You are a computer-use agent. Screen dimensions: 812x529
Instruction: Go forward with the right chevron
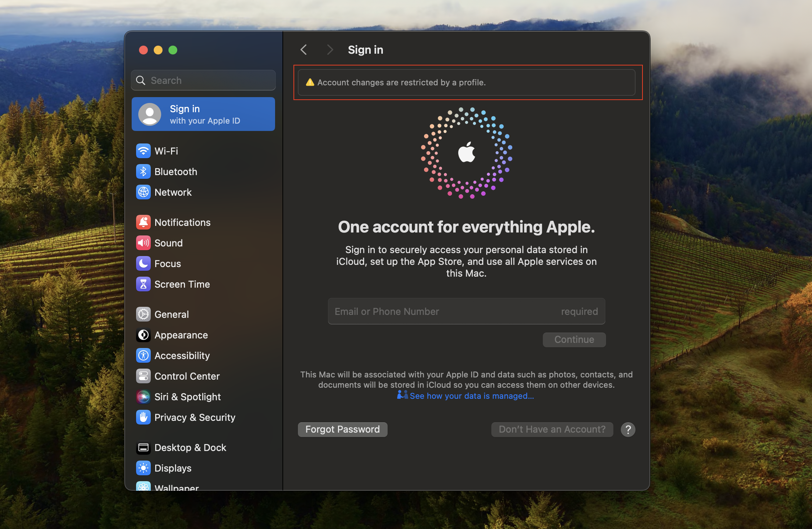330,50
